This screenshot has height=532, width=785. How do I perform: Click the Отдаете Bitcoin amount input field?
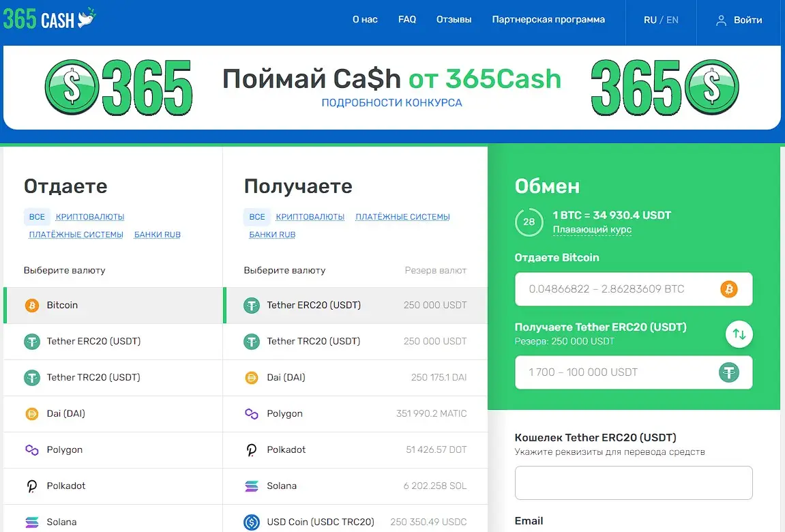634,289
